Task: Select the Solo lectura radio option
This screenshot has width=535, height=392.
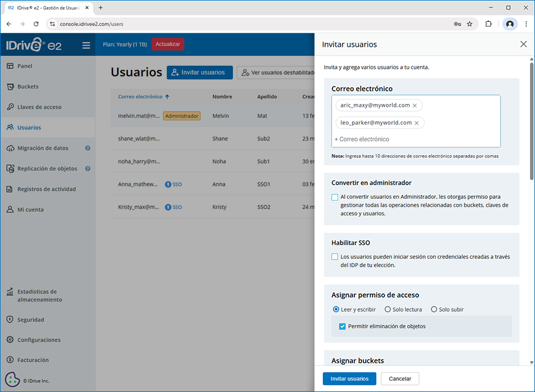Action: pyautogui.click(x=388, y=309)
